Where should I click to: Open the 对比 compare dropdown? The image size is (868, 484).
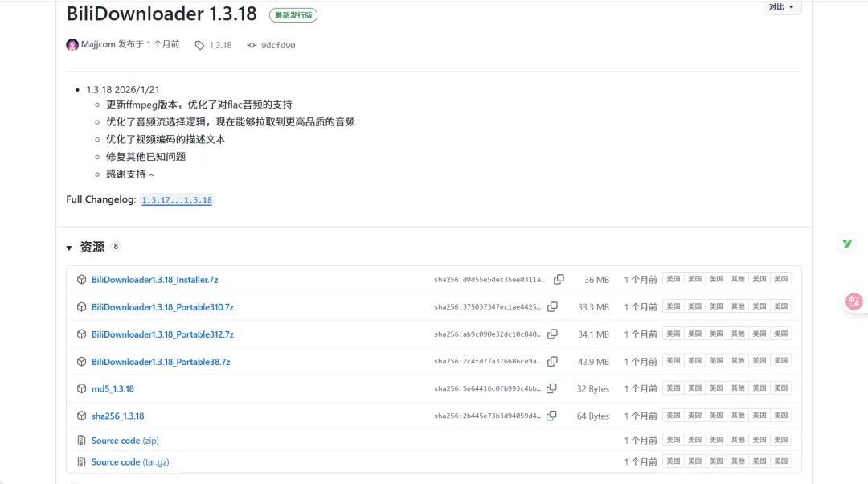pyautogui.click(x=782, y=7)
